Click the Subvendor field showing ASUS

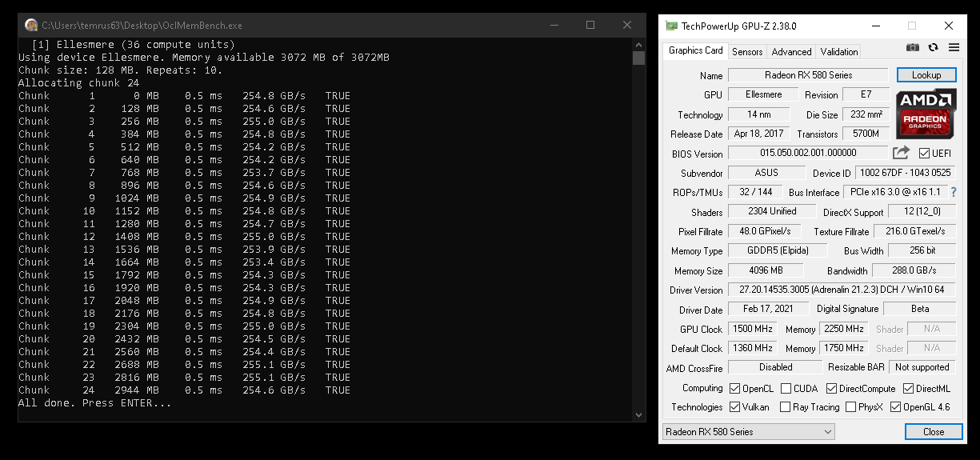point(766,173)
